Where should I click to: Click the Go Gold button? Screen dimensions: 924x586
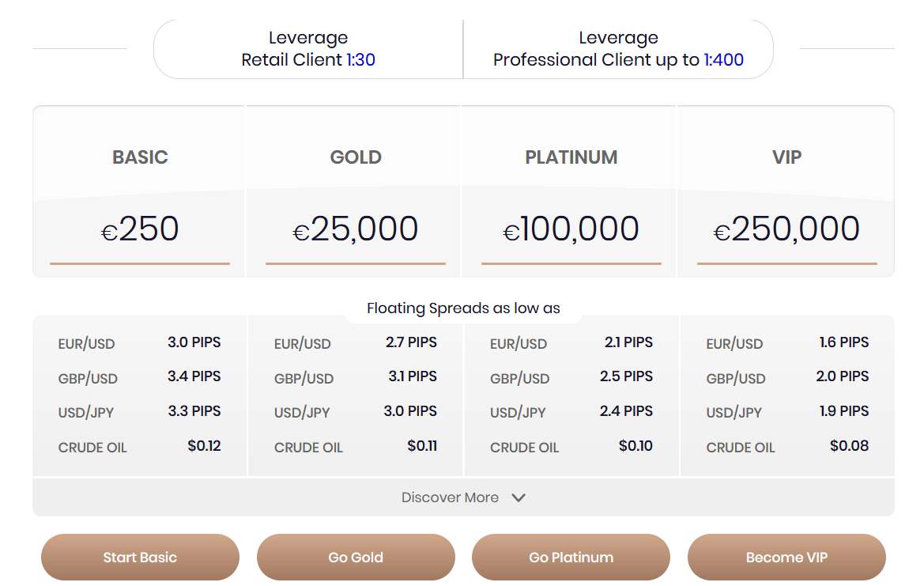tap(356, 557)
